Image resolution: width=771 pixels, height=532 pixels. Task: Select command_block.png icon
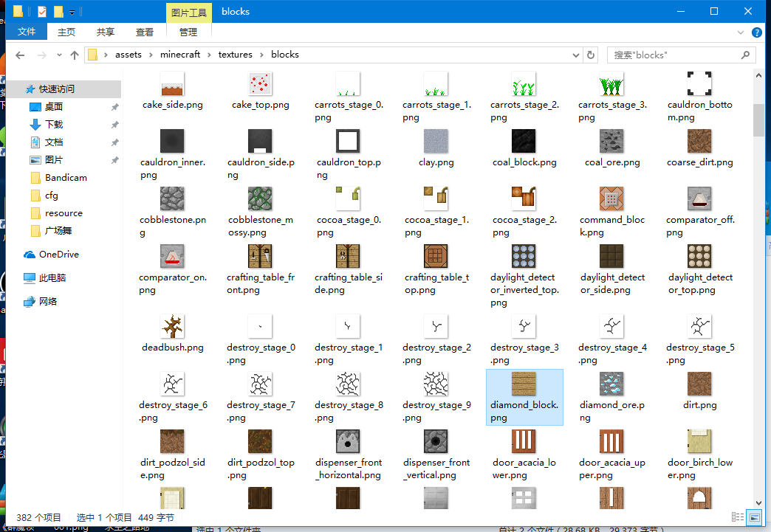(x=611, y=198)
